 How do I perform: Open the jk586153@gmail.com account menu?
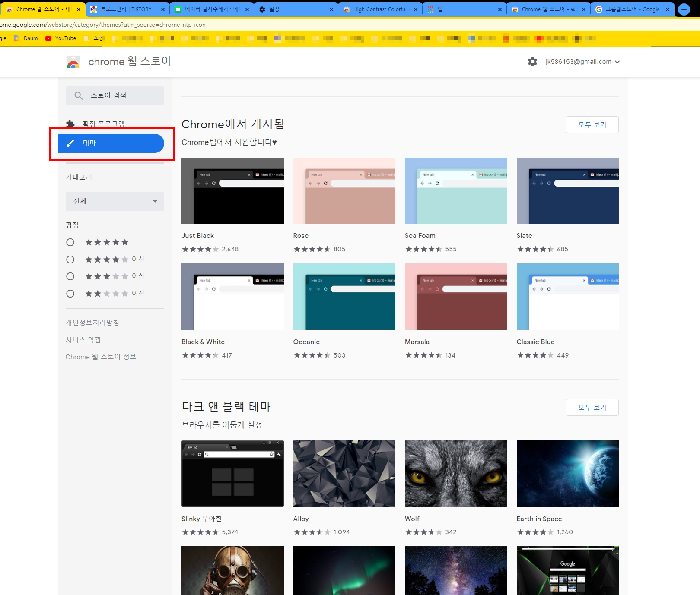point(582,62)
